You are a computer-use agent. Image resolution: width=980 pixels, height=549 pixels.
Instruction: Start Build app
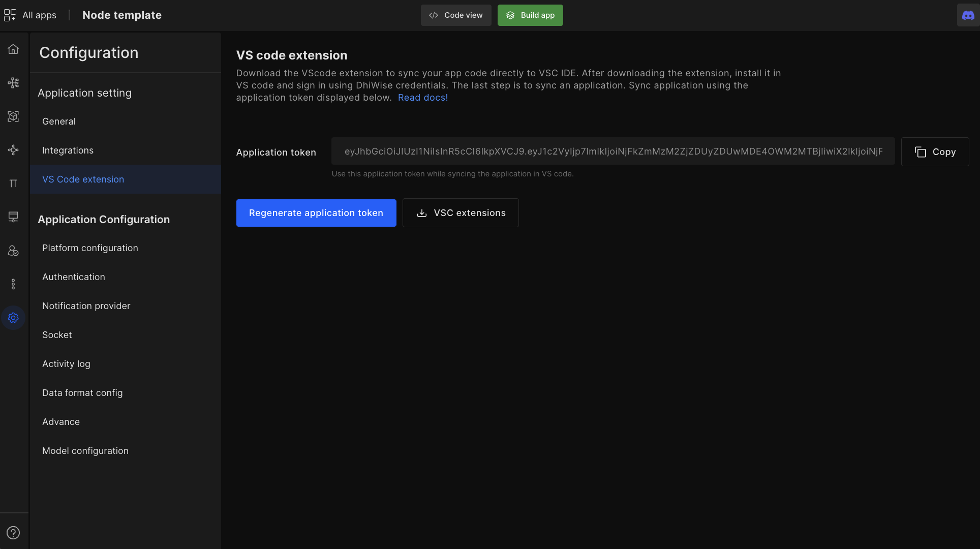[530, 15]
